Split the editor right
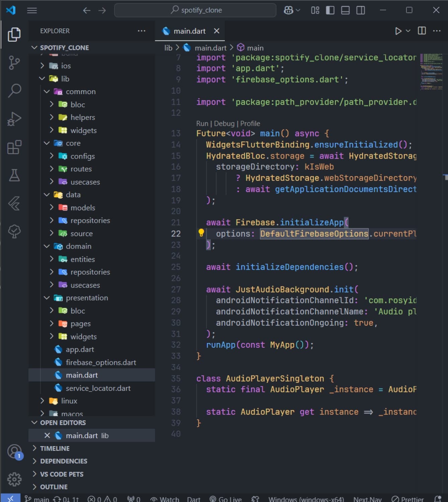The height and width of the screenshot is (502, 448). [x=422, y=31]
